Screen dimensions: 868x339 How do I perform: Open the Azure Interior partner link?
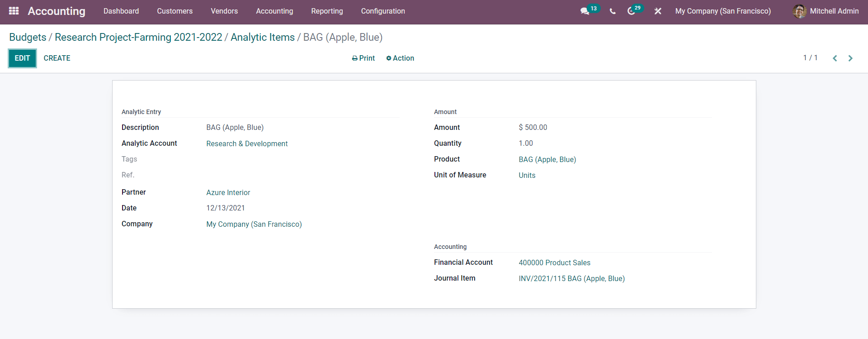[228, 192]
